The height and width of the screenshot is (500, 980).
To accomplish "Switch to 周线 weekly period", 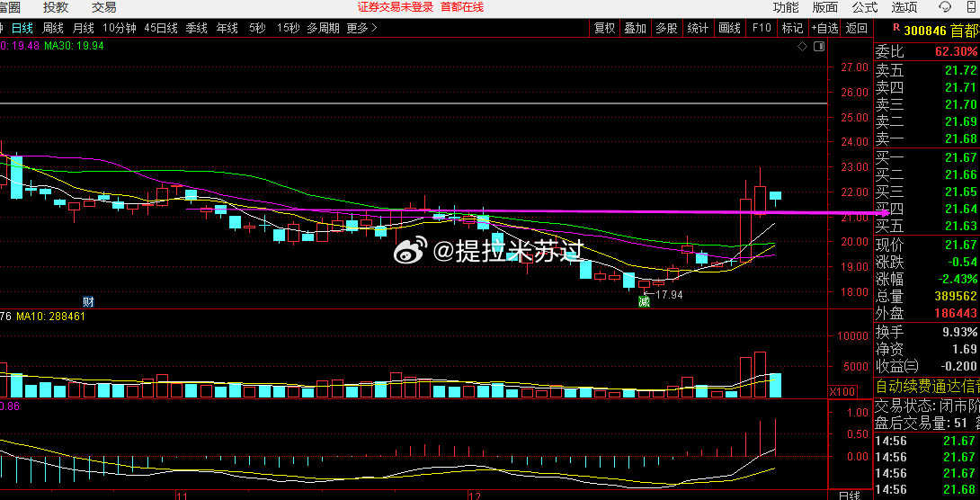I will click(53, 28).
